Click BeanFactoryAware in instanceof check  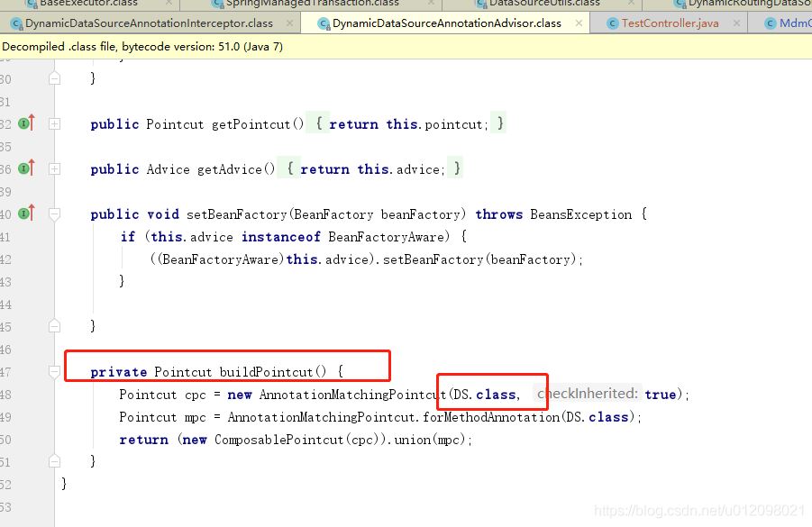coord(386,237)
